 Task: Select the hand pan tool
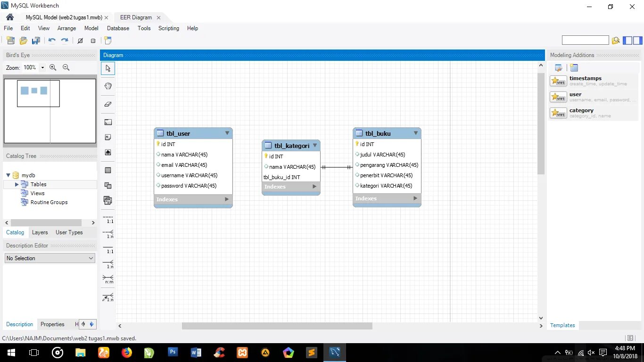(108, 86)
